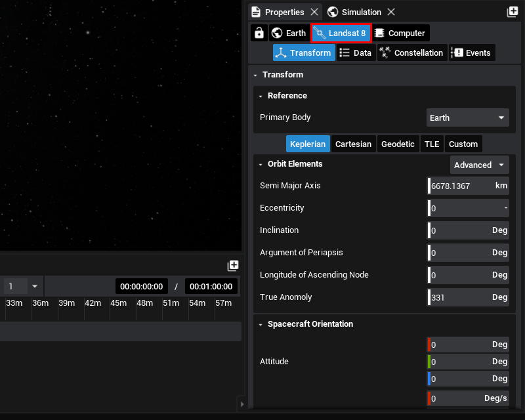
Task: Switch to the Transform section
Action: (x=304, y=52)
